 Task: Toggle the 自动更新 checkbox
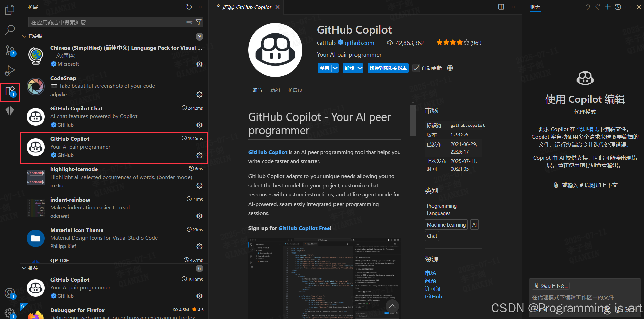(x=416, y=68)
